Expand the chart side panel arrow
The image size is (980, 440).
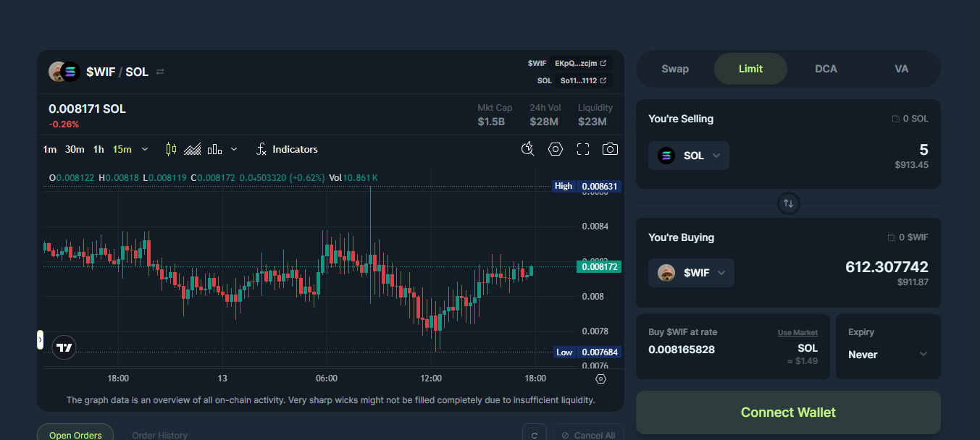[x=41, y=339]
